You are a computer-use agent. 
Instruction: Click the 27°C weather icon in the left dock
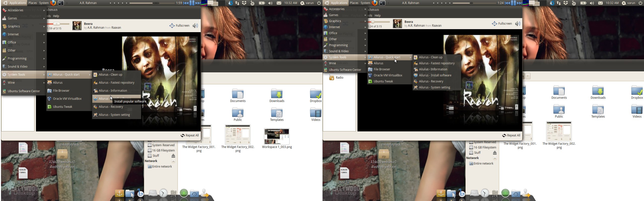173,193
